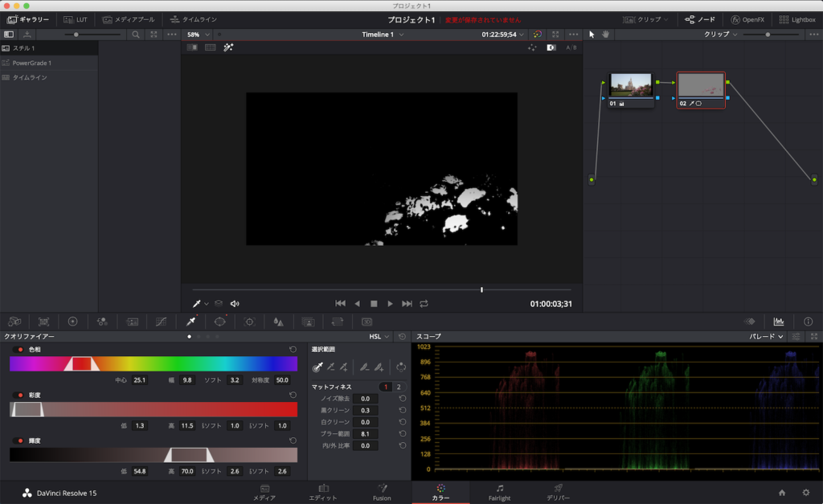823x504 pixels.
Task: Expand the viewer zoom 58% dropdown
Action: click(x=198, y=35)
